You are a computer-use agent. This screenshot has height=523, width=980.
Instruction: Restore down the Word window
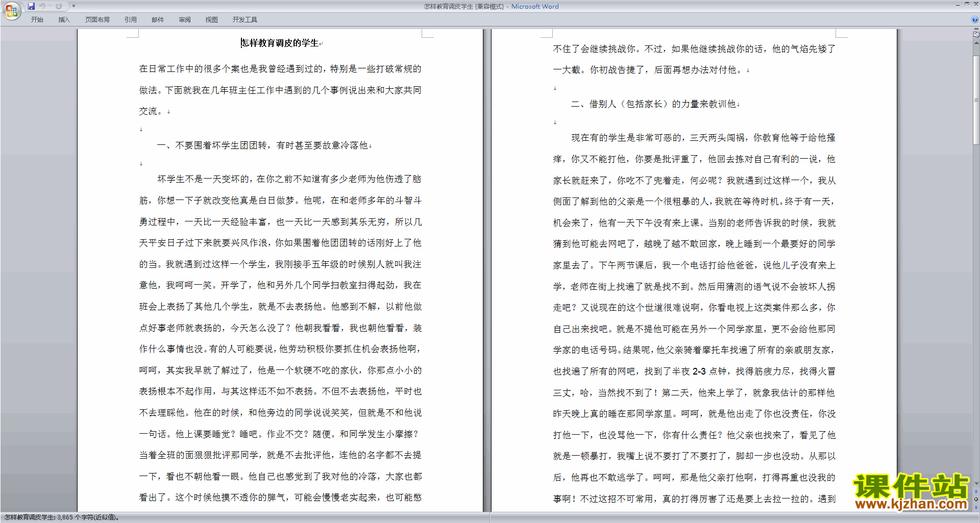967,4
